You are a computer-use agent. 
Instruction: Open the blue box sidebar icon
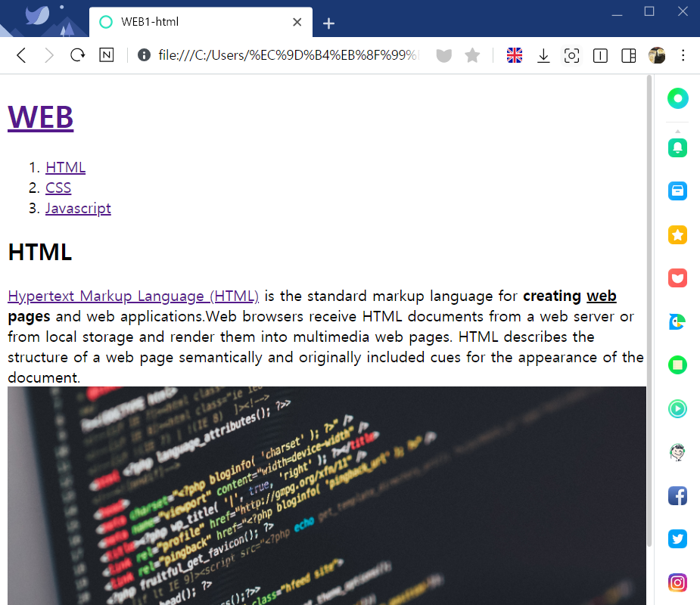tap(678, 191)
